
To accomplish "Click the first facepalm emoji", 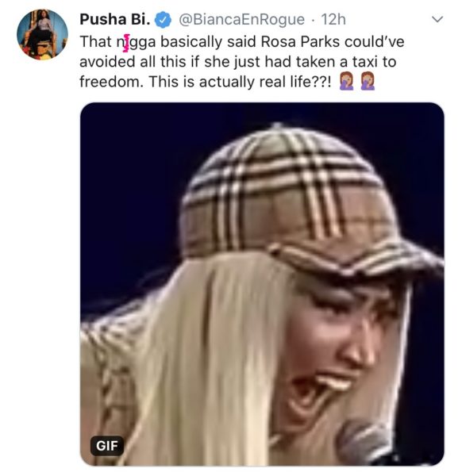I will [347, 82].
